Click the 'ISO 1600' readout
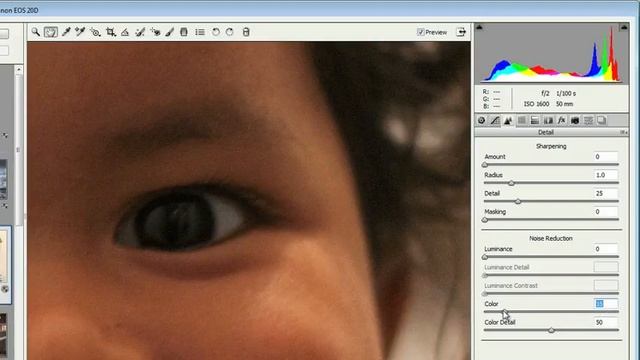The height and width of the screenshot is (360, 640). coord(536,104)
